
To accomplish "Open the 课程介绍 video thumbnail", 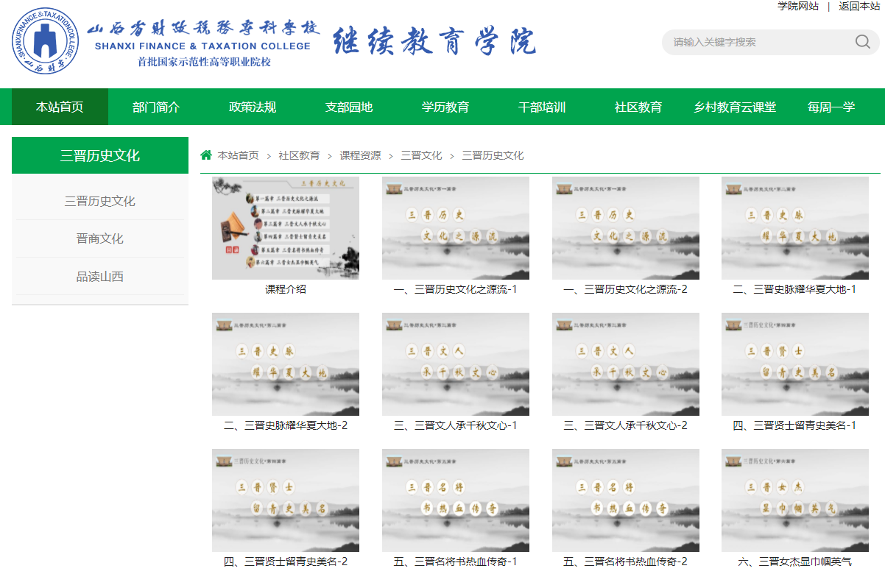I will 286,228.
